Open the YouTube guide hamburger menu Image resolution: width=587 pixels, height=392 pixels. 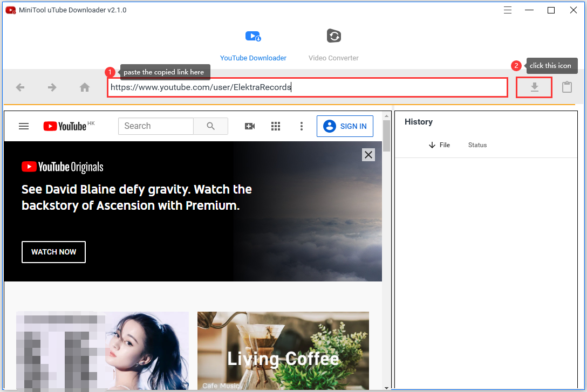24,126
